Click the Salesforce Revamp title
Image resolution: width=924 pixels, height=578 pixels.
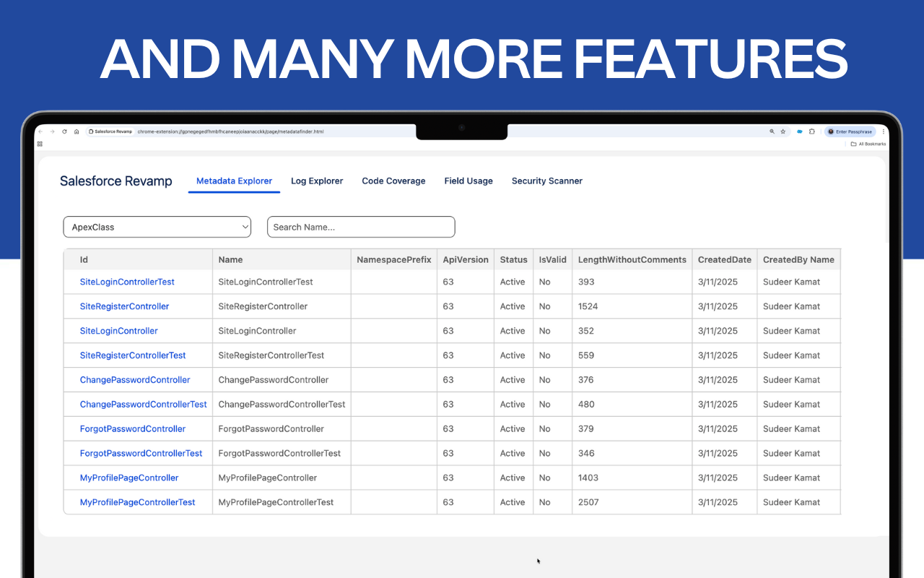(116, 181)
